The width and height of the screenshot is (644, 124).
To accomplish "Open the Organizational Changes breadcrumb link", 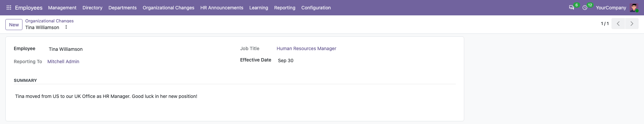I will pos(49,21).
